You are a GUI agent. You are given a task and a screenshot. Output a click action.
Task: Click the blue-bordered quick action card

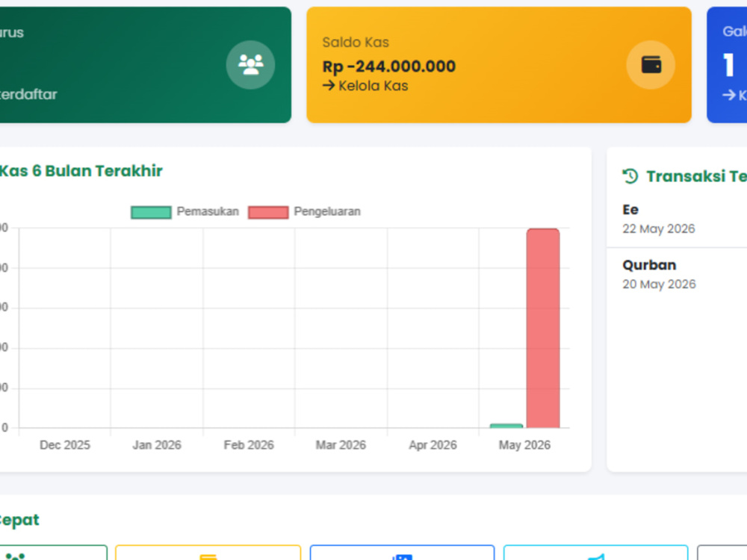click(402, 553)
